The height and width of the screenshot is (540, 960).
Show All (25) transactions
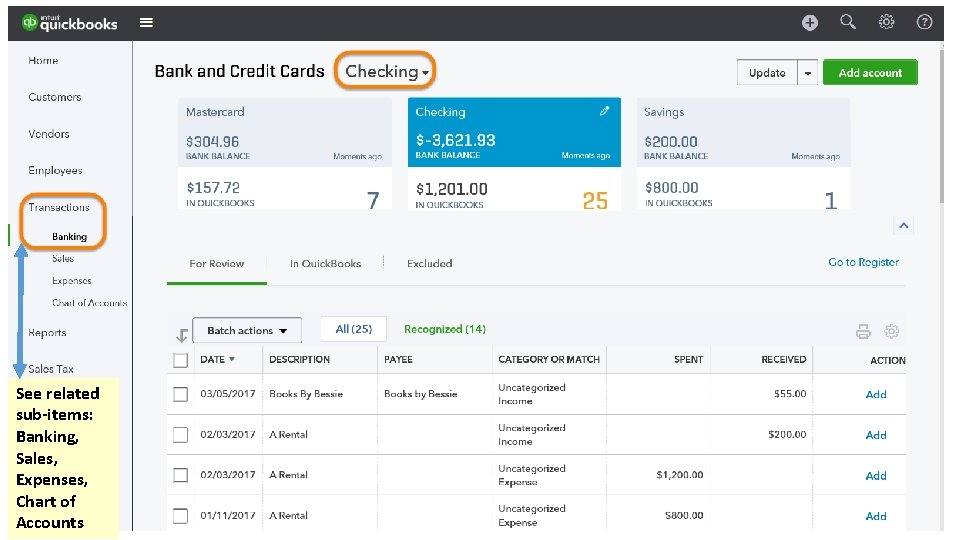click(353, 329)
